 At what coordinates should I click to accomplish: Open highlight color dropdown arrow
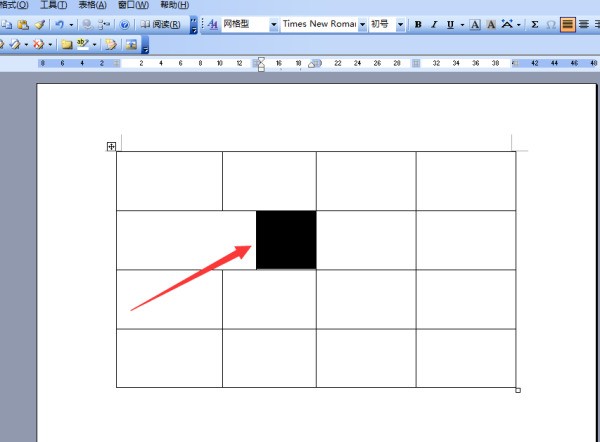pyautogui.click(x=94, y=45)
